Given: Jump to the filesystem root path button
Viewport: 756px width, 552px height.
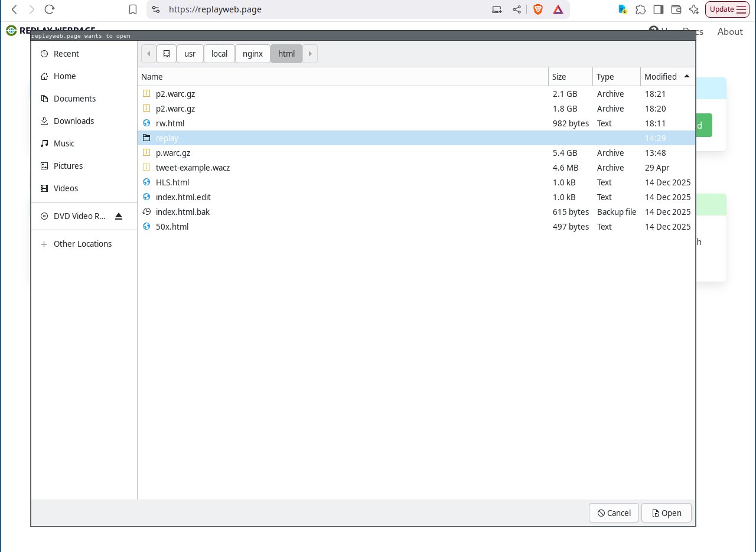Looking at the screenshot, I should coord(167,54).
